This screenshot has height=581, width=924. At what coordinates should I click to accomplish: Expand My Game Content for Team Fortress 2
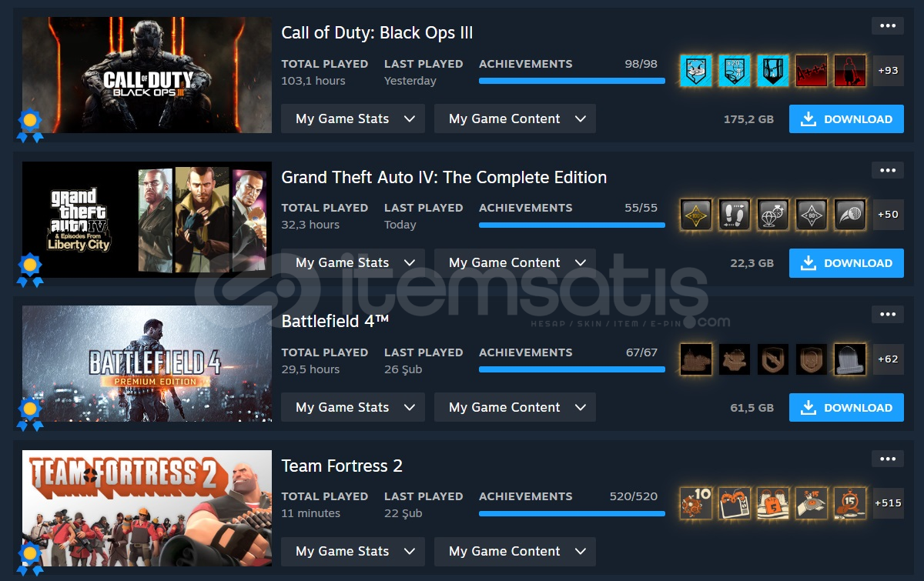(x=515, y=551)
